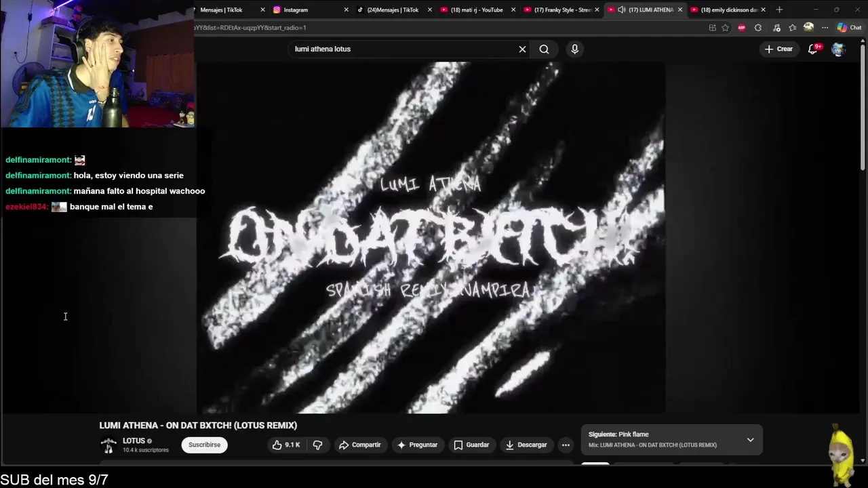
Task: Select "10.4 k suscriptores" text
Action: [x=146, y=450]
